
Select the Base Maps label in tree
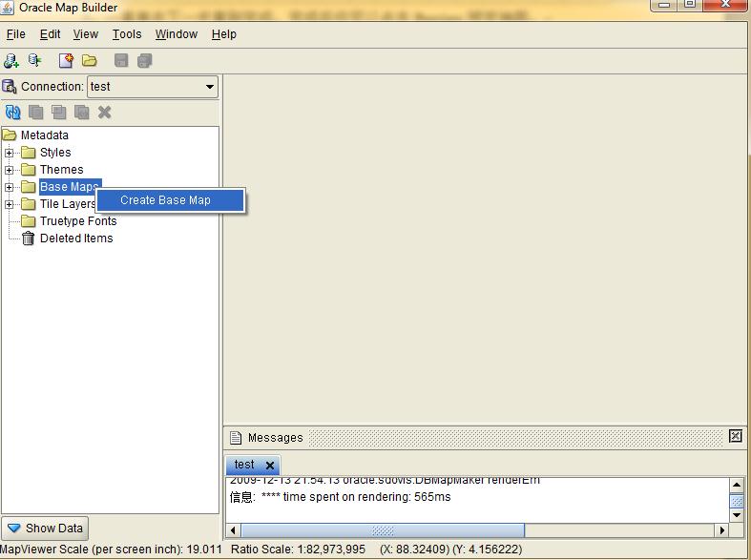[x=70, y=187]
